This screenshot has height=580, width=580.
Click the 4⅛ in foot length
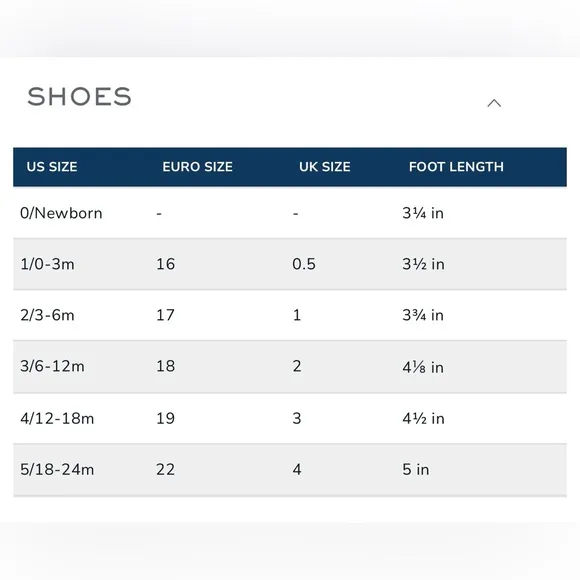click(423, 367)
